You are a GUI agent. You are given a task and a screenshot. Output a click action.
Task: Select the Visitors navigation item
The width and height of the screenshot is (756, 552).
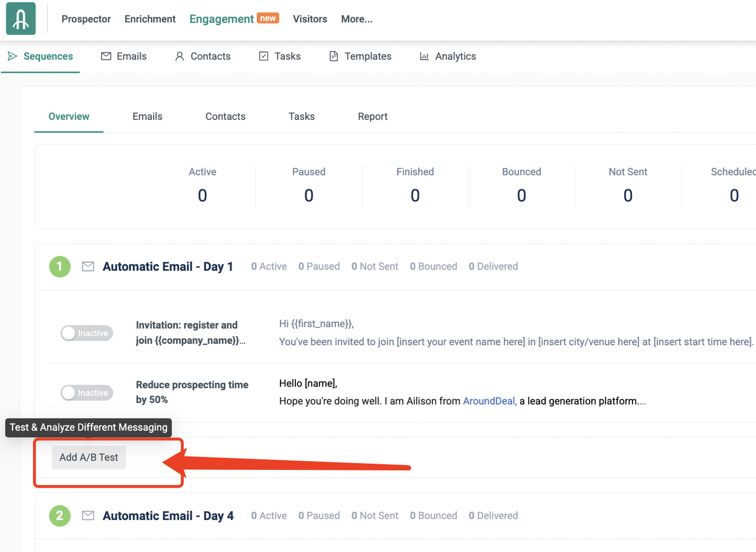coord(310,19)
